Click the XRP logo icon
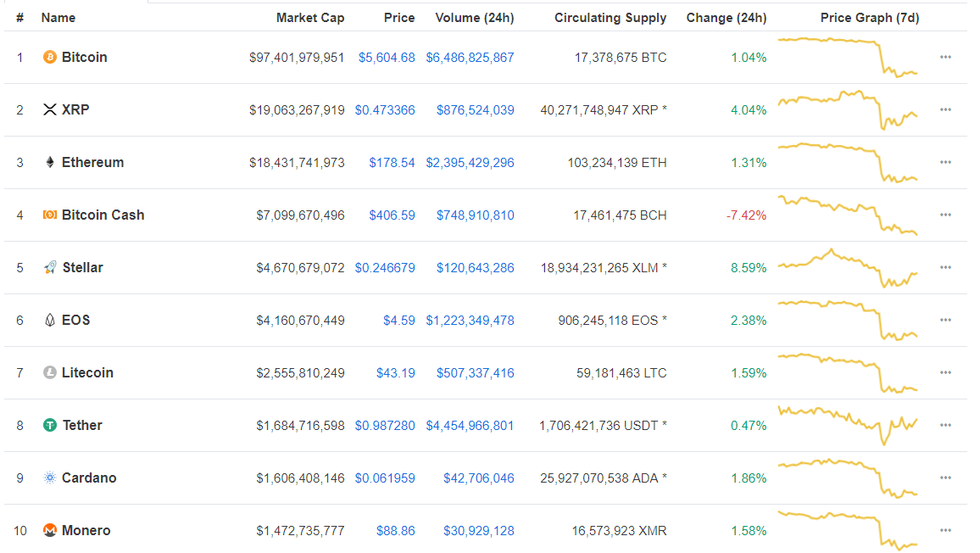This screenshot has width=980, height=553. pos(49,110)
